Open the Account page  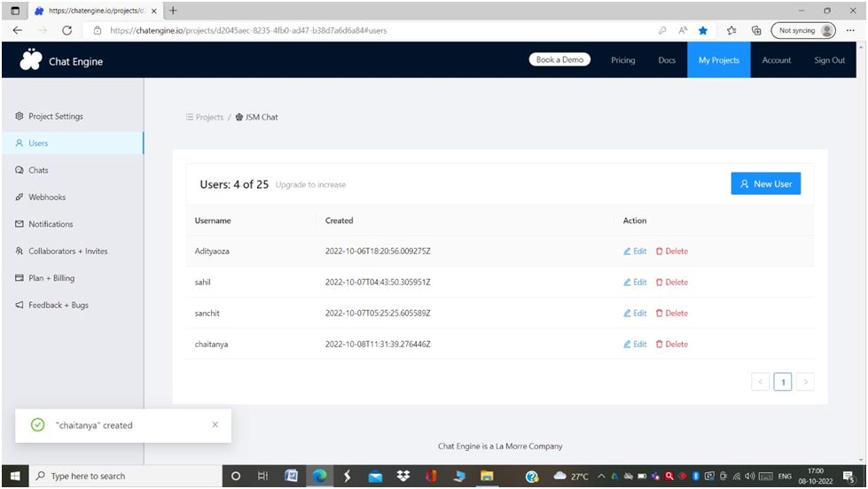[x=776, y=59]
